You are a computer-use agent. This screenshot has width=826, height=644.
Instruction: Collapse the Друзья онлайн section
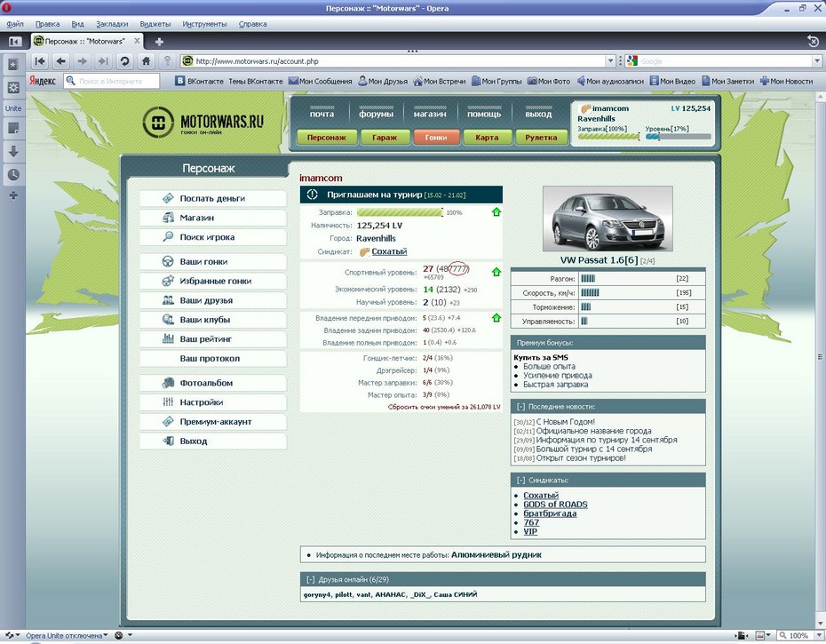coord(310,579)
